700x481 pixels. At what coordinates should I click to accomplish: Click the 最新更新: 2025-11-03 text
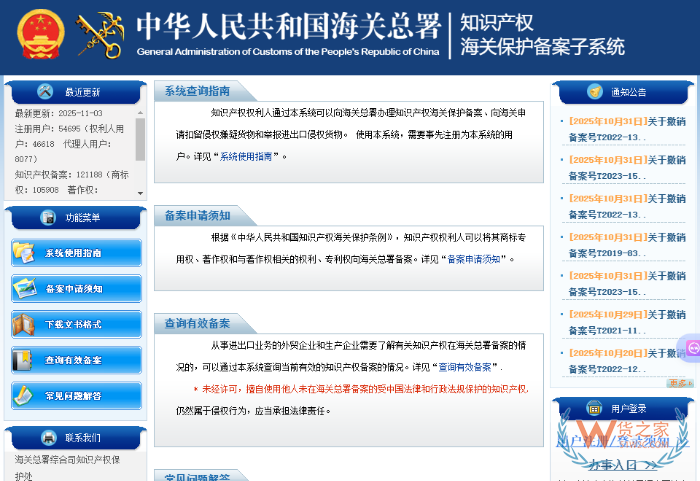58,113
